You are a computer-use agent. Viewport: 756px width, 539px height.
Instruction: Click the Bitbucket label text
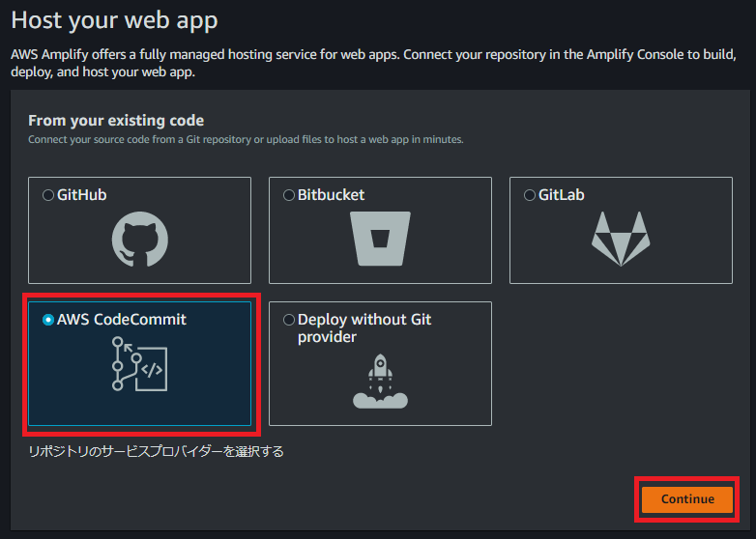click(332, 195)
